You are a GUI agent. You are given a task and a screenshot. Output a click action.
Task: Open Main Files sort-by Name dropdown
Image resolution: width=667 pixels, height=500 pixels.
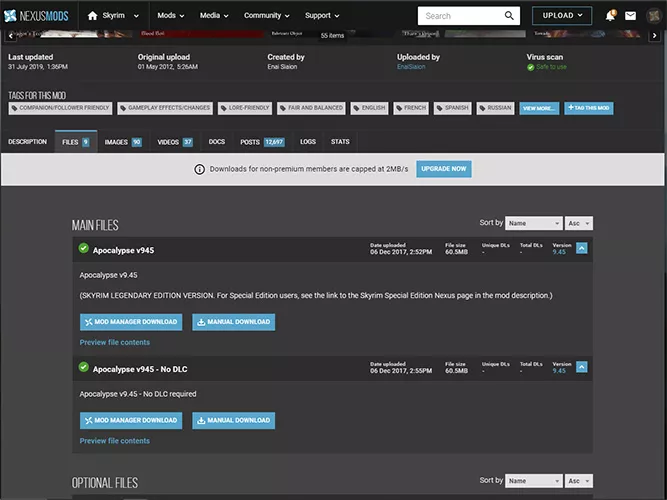tap(533, 223)
